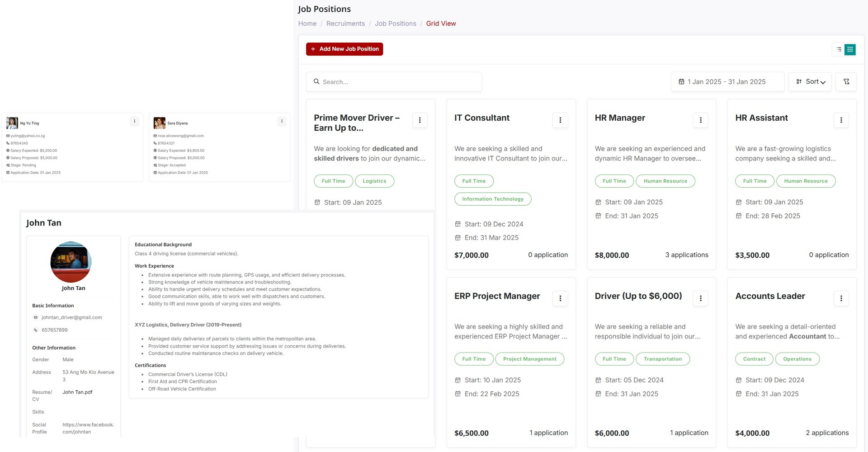Open Accounts Leader card options menu
Screen dimensions: 868x452
tap(841, 298)
